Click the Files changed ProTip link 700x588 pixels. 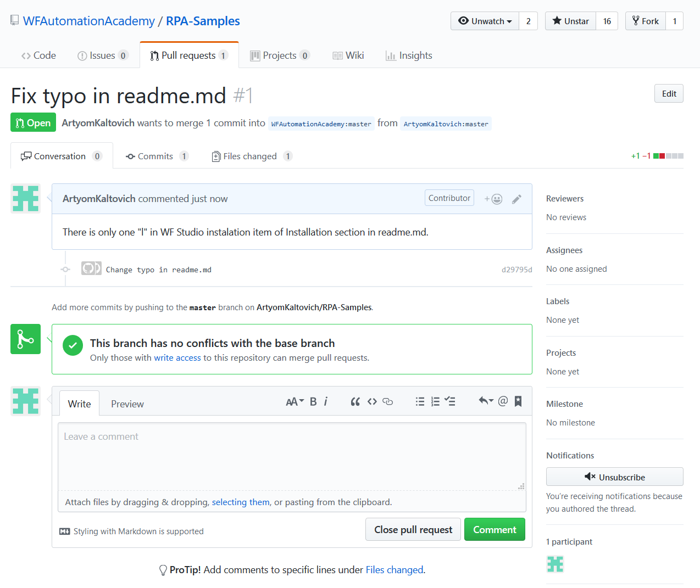pos(395,570)
